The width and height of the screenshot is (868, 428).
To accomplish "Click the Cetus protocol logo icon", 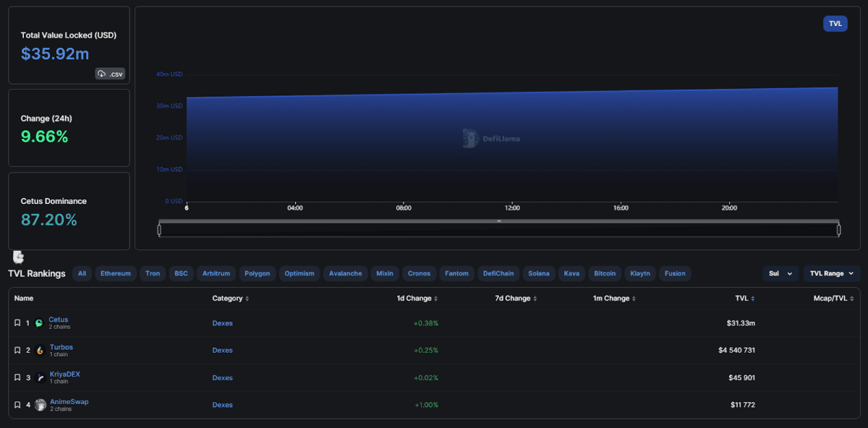I will (x=39, y=323).
